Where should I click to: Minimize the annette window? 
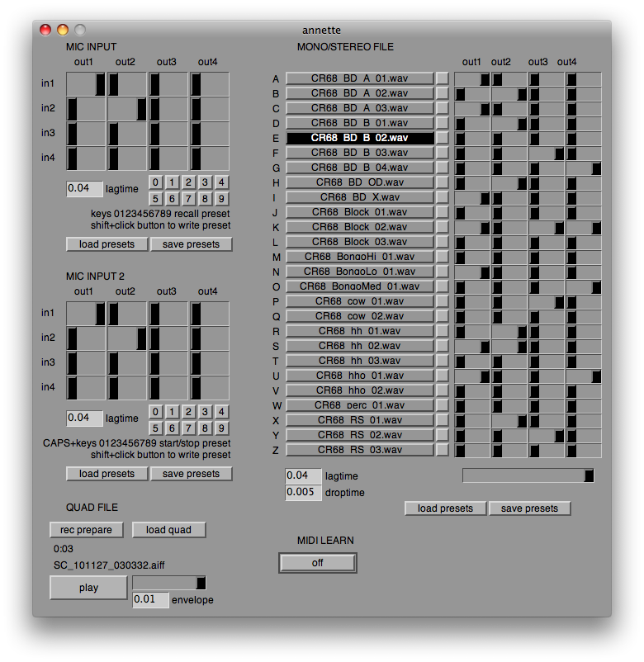click(x=63, y=30)
